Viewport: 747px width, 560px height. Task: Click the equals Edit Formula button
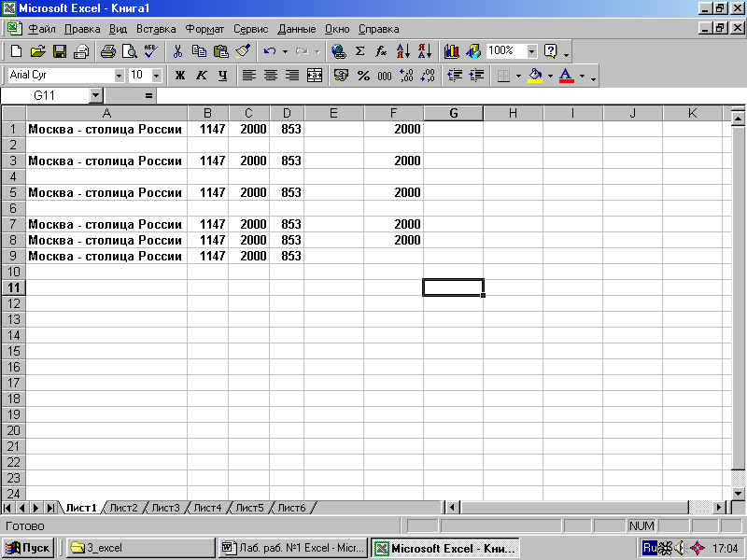point(148,96)
